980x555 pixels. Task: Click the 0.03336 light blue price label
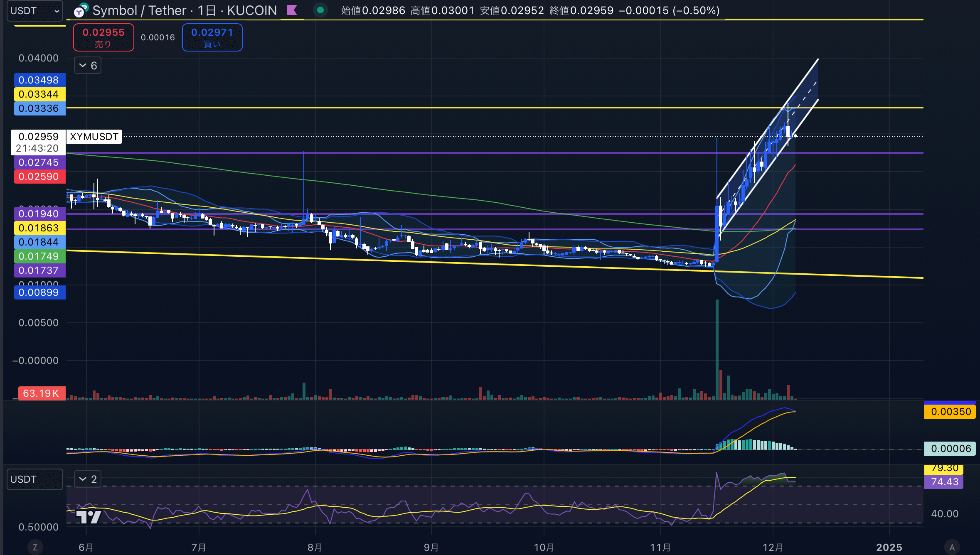pyautogui.click(x=39, y=108)
